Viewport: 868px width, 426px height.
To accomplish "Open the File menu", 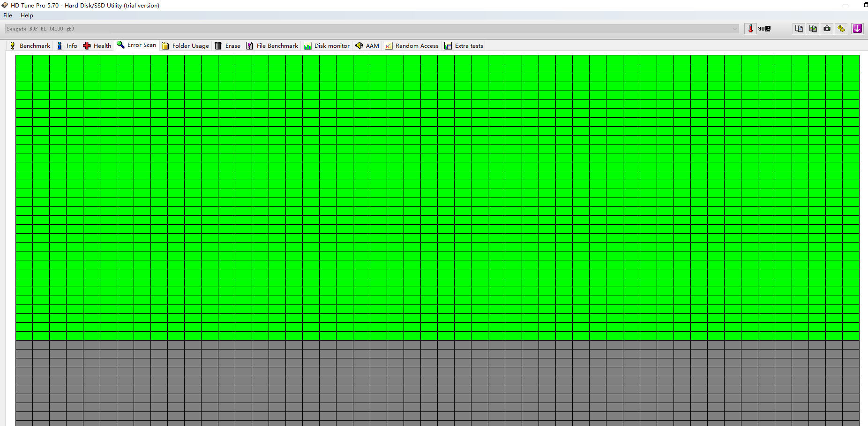I will pos(7,15).
